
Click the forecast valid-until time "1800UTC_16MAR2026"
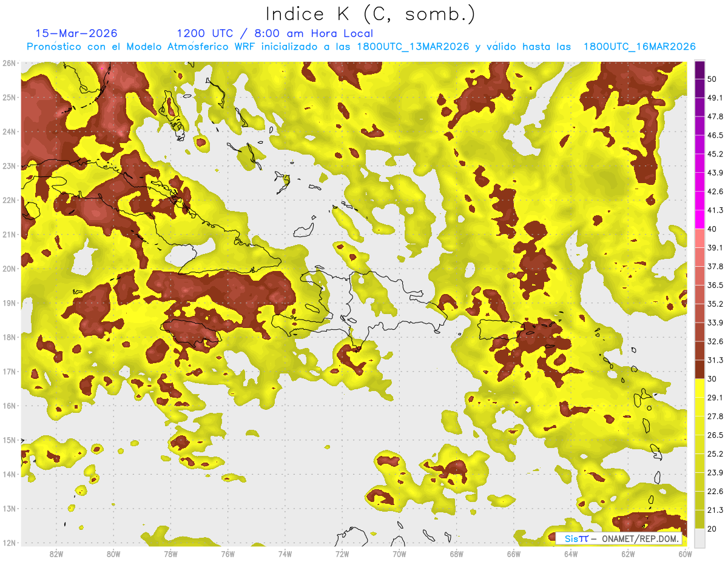click(639, 47)
